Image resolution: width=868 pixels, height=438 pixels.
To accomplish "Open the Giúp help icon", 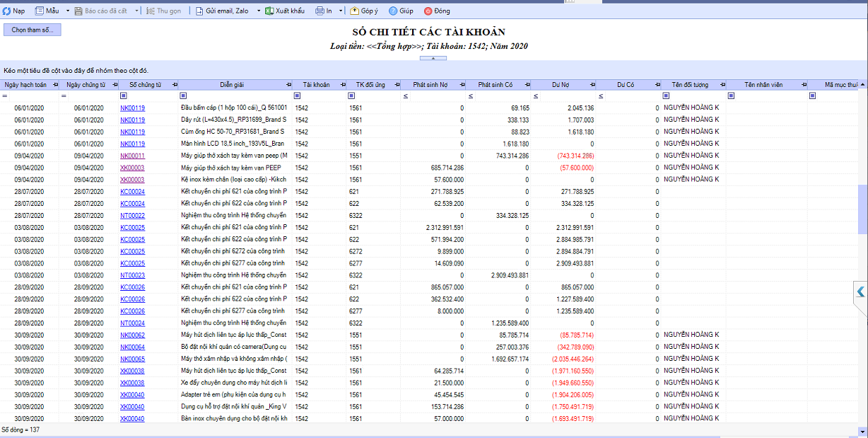I will click(392, 11).
